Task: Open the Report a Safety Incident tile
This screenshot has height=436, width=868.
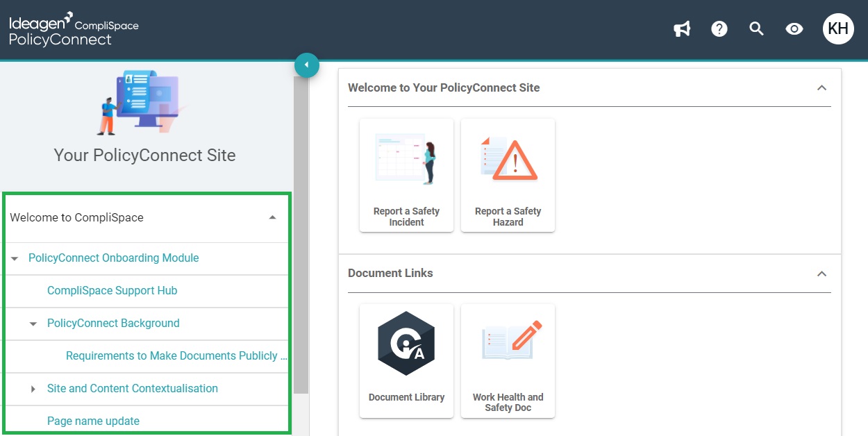Action: click(x=406, y=175)
